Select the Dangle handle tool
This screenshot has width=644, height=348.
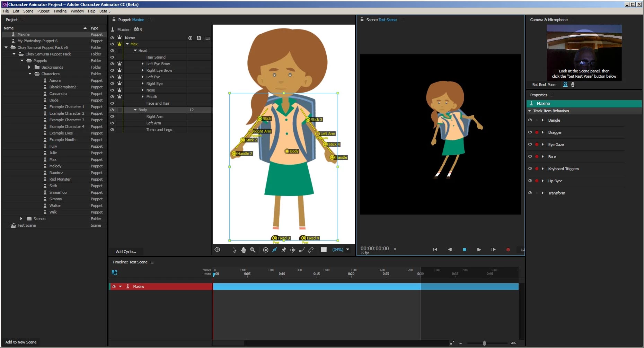coord(302,250)
